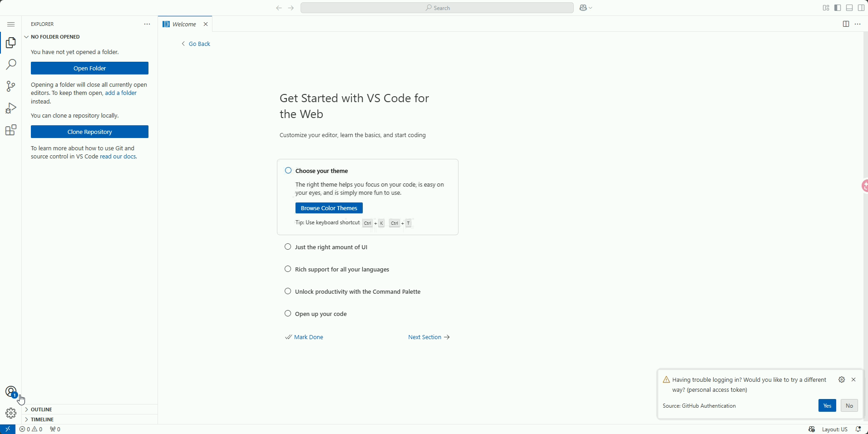
Task: Click the 'Next Section' link
Action: pos(429,337)
